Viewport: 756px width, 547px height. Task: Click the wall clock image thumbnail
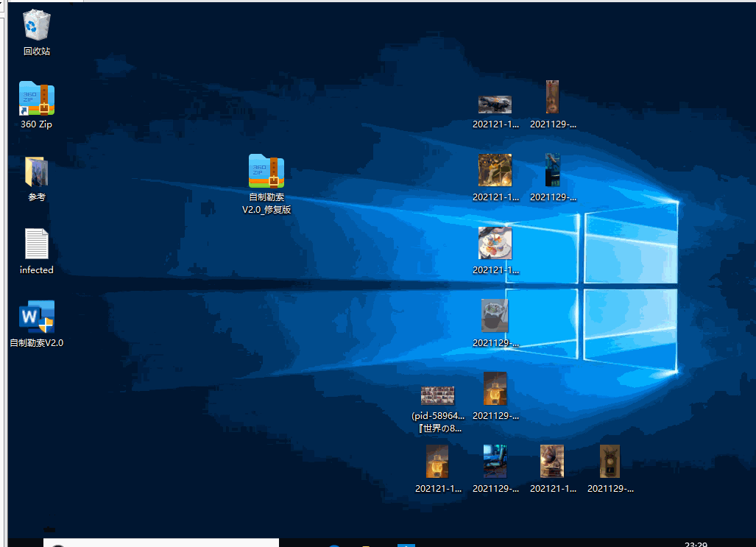point(610,462)
